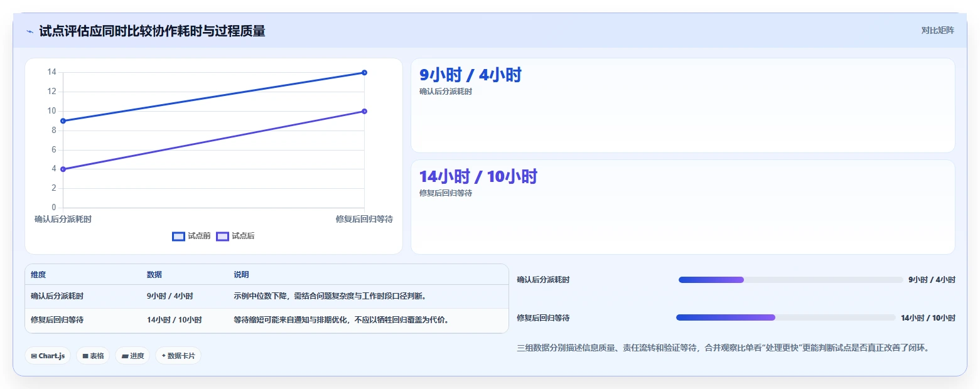Click the star icon in 数据卡片 chip
Screen dimensions: 980x389
point(164,356)
